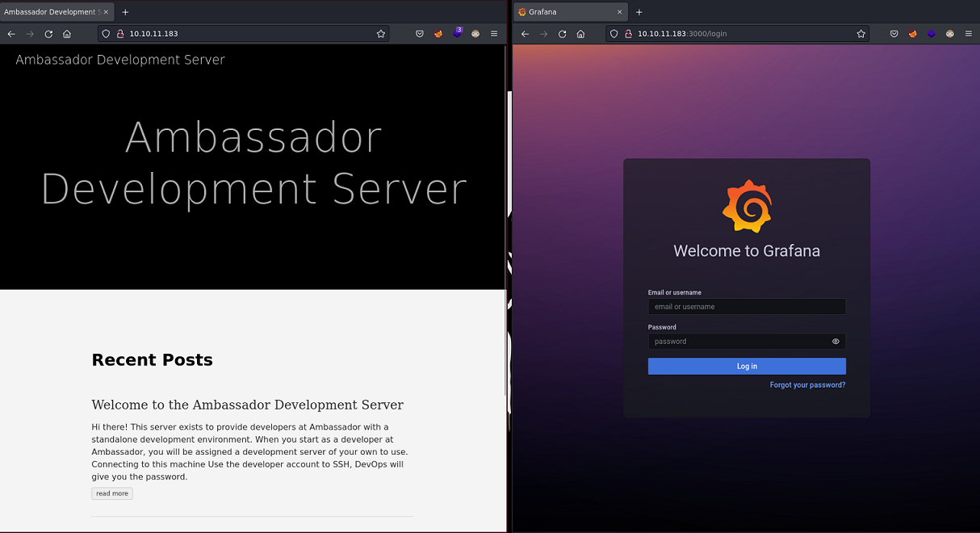Viewport: 980px width, 533px height.
Task: Reload the Ambassador Development Server page
Action: pyautogui.click(x=48, y=34)
